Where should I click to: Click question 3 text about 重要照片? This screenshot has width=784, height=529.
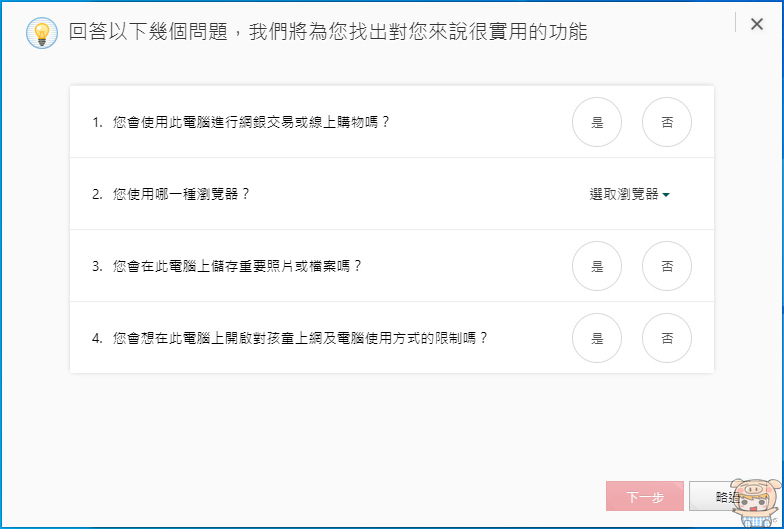tap(237, 266)
